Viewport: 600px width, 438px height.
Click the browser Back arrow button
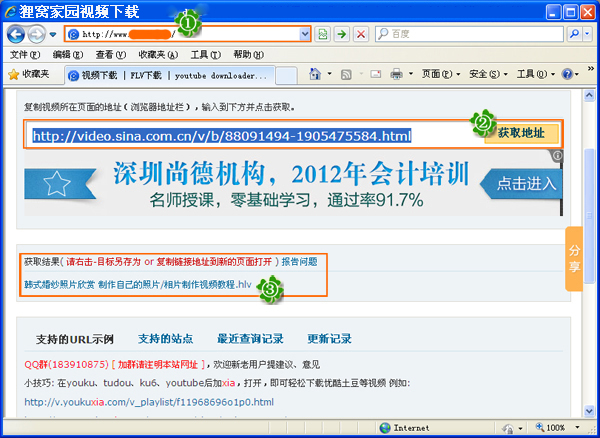pyautogui.click(x=16, y=34)
